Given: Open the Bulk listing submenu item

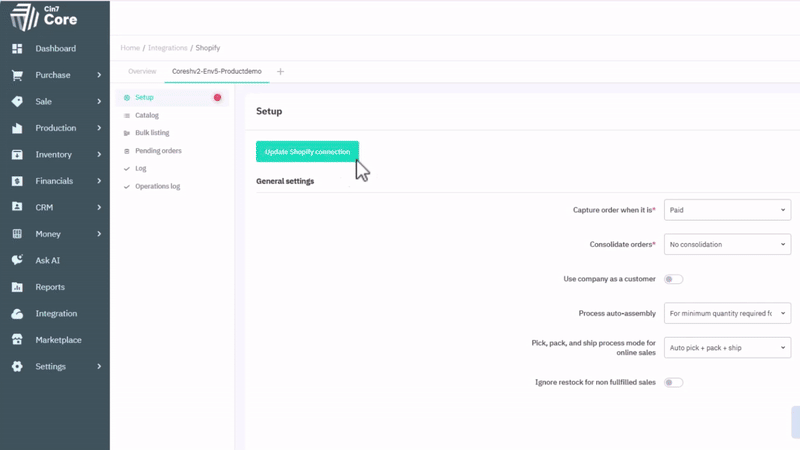Looking at the screenshot, I should click(152, 133).
